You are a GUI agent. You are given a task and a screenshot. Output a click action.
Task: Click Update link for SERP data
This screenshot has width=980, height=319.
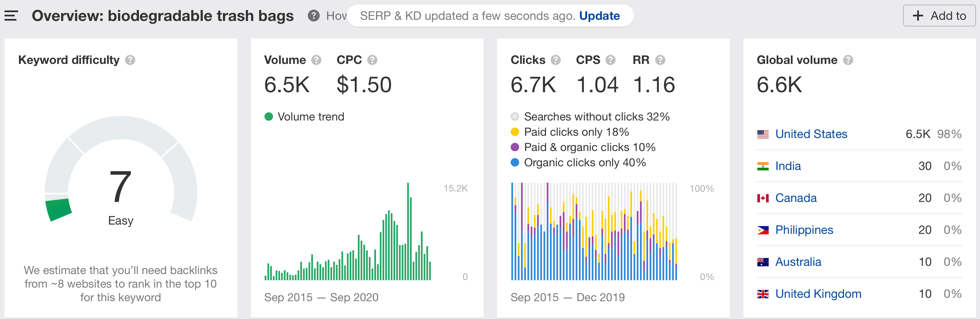[599, 16]
